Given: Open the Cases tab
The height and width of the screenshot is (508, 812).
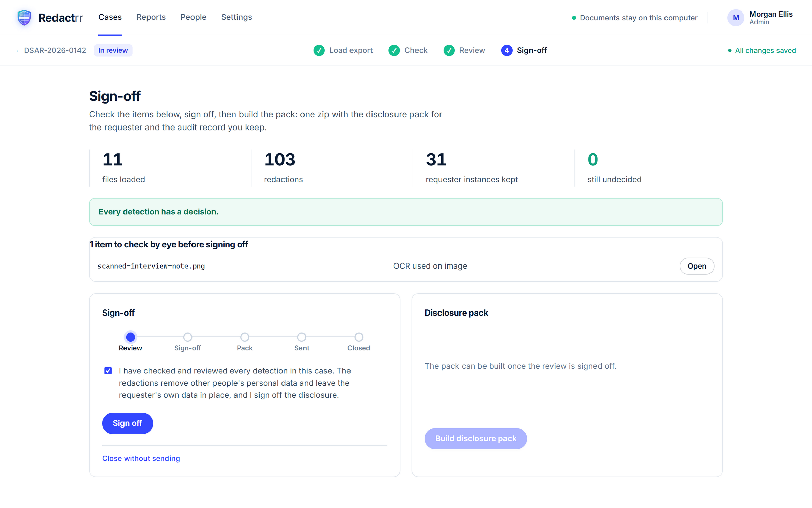Looking at the screenshot, I should pyautogui.click(x=110, y=17).
